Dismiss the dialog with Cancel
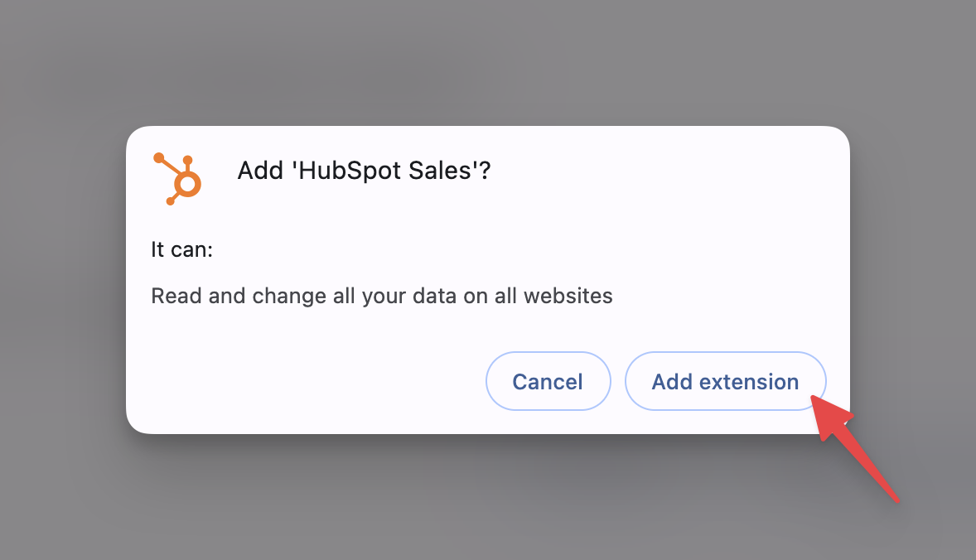Viewport: 976px width, 560px height. (548, 381)
